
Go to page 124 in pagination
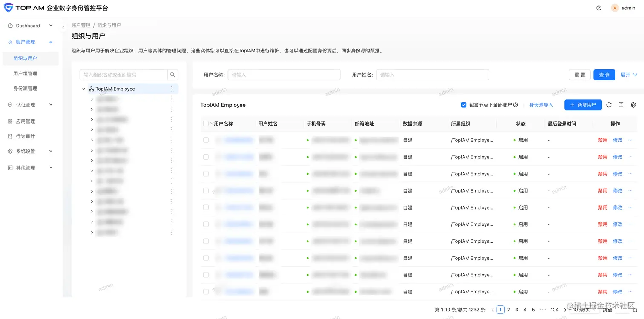tap(554, 310)
